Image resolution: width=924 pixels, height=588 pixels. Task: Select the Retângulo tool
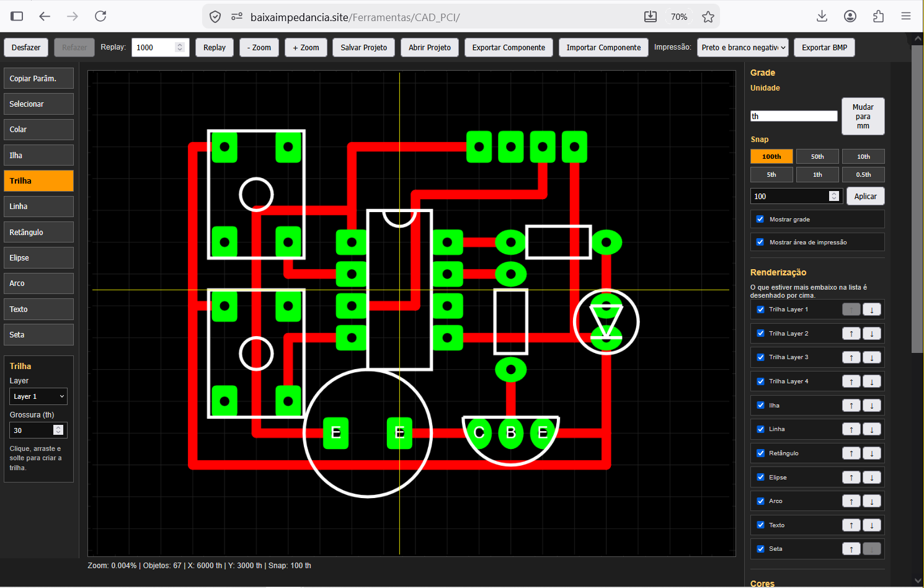[38, 233]
